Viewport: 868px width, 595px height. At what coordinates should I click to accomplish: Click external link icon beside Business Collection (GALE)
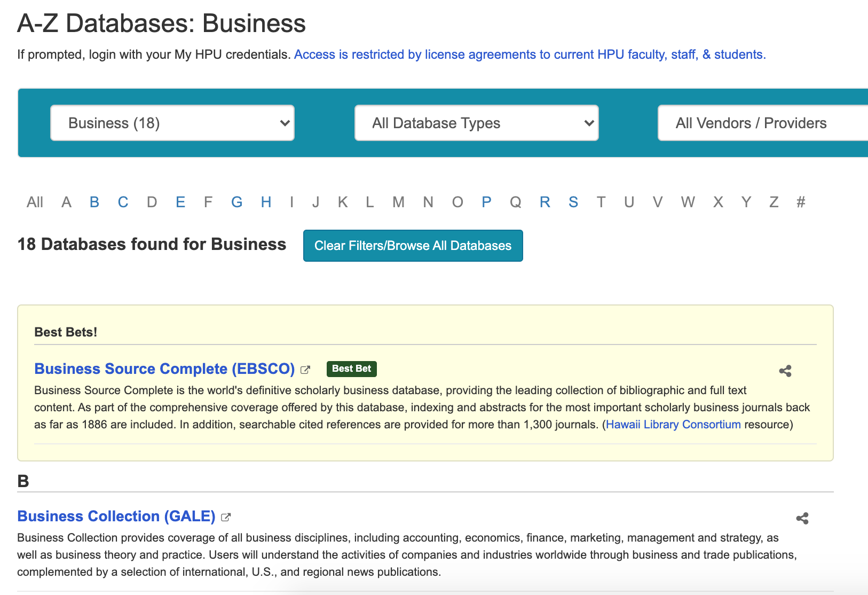click(226, 517)
